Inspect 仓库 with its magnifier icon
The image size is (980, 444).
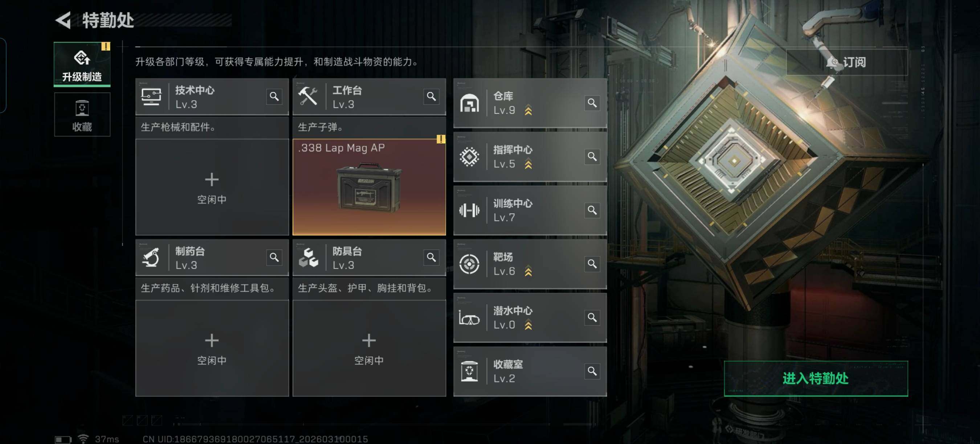click(x=592, y=103)
